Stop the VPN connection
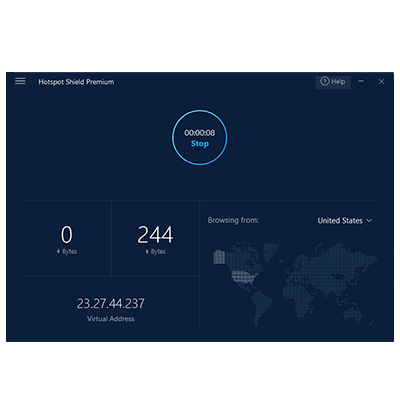This screenshot has width=400, height=416. click(200, 144)
